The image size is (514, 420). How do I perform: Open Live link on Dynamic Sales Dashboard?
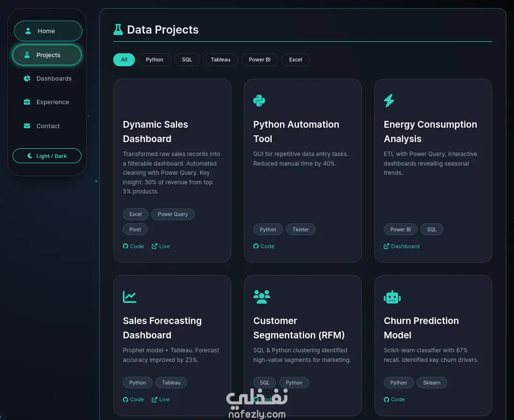(161, 246)
